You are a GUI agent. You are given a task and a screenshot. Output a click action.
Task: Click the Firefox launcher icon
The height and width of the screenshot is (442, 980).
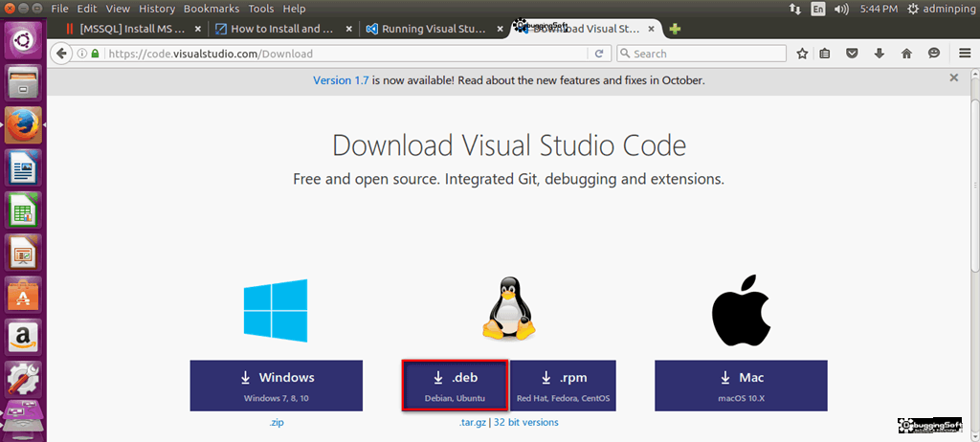[23, 124]
